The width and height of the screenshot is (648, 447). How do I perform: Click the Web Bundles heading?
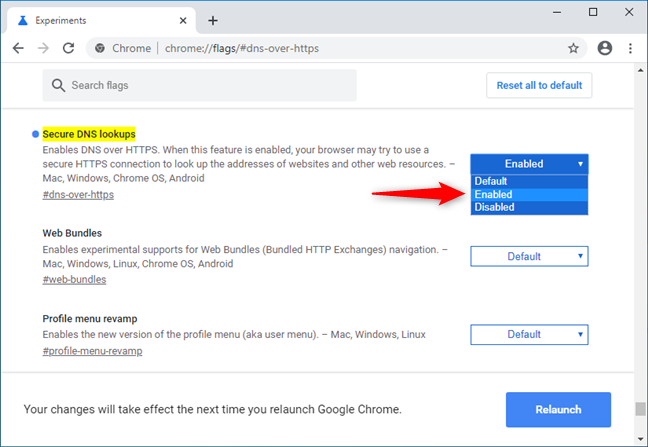tap(72, 233)
